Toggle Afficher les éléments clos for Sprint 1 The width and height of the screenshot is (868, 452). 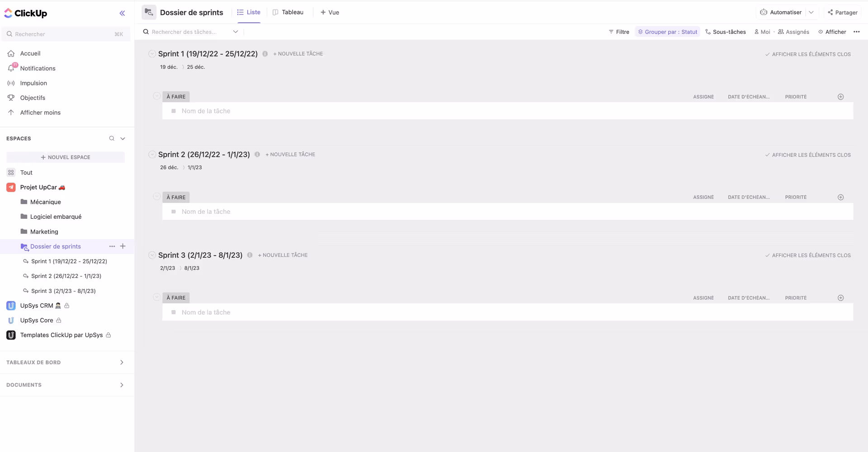807,54
